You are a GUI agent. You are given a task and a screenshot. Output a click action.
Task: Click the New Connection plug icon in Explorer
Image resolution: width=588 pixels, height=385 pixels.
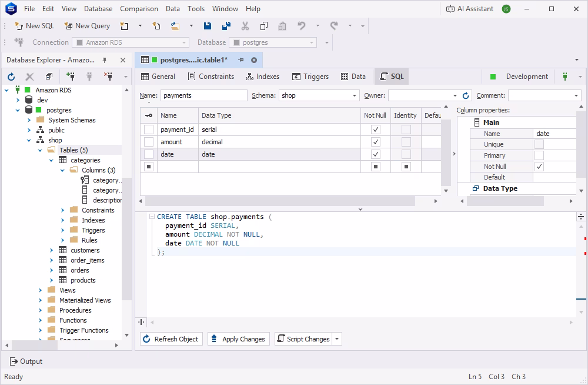[x=70, y=77]
